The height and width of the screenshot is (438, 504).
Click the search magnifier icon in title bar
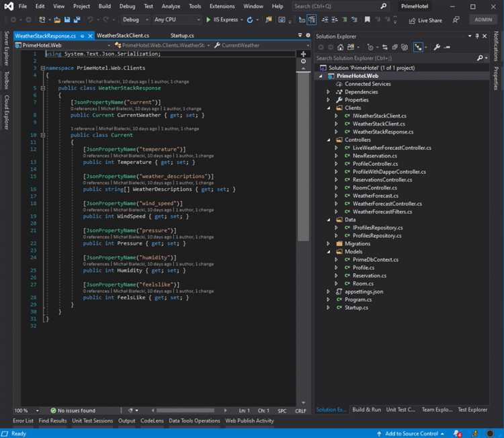click(x=383, y=6)
